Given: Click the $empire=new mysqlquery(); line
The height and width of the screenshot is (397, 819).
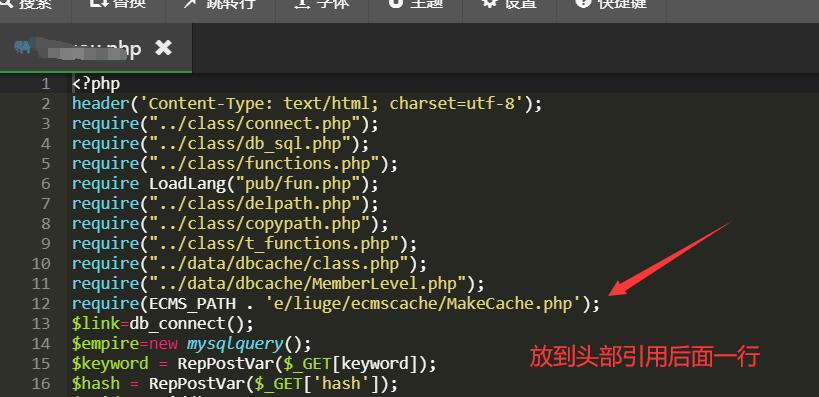Looking at the screenshot, I should point(191,343).
